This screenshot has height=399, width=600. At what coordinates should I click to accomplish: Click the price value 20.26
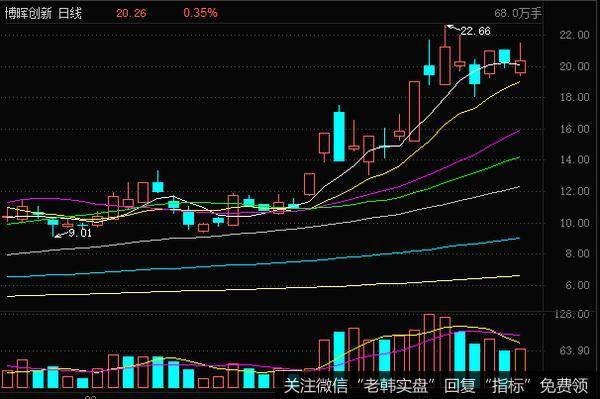coord(131,13)
